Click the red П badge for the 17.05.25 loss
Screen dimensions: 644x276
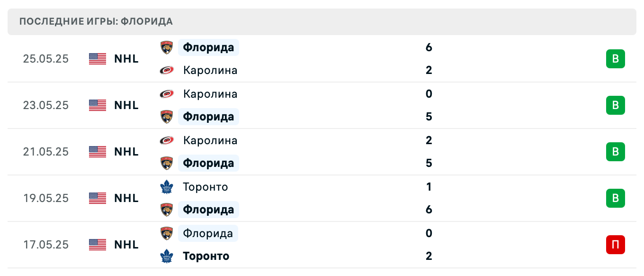pos(615,245)
